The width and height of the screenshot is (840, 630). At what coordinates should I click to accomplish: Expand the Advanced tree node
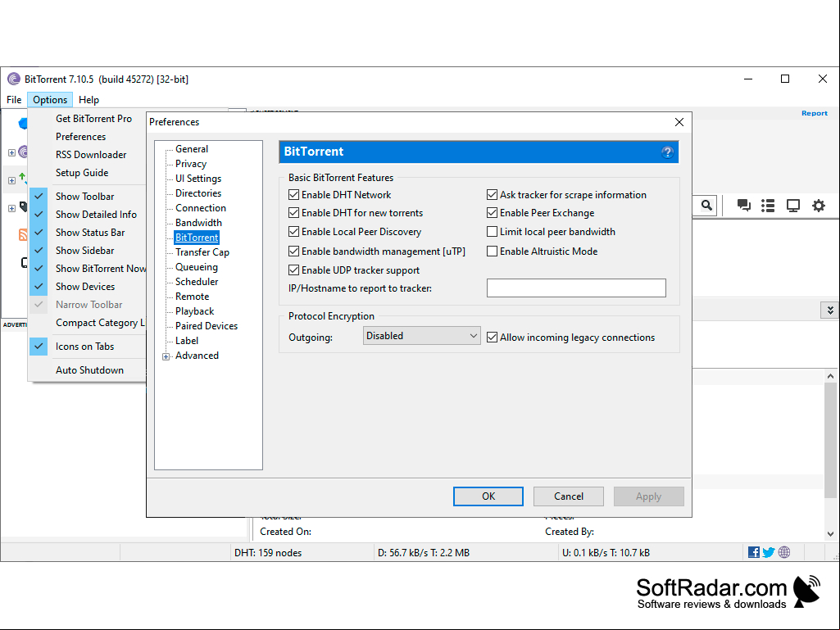pos(166,356)
